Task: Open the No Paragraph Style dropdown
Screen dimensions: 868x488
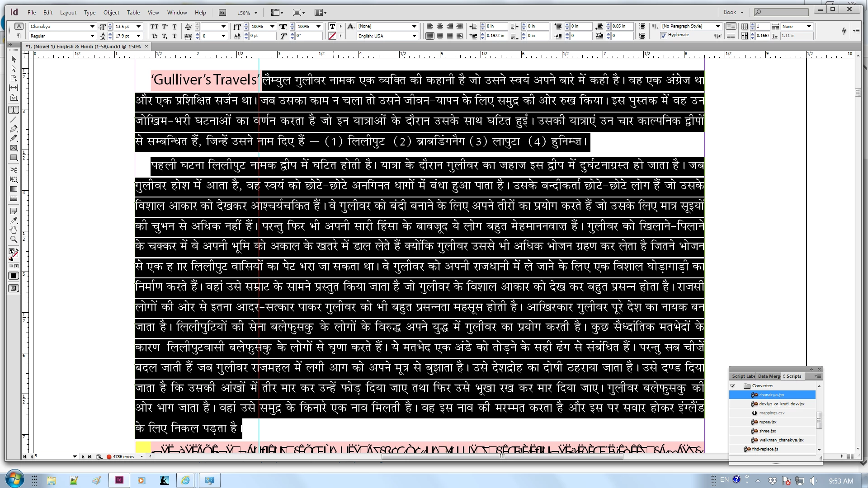Action: tap(718, 26)
